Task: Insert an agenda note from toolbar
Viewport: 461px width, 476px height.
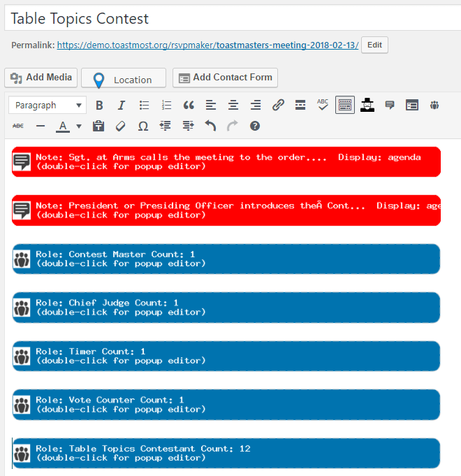Action: (390, 105)
